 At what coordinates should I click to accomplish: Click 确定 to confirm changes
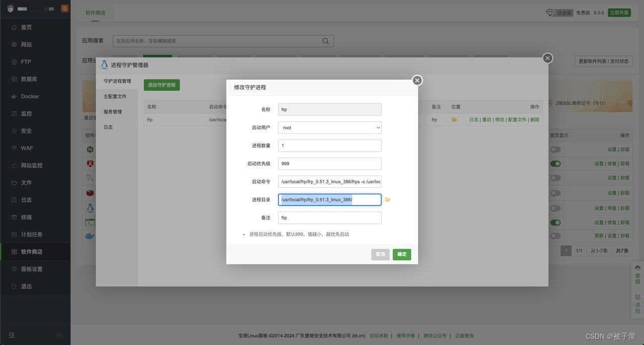pyautogui.click(x=401, y=254)
